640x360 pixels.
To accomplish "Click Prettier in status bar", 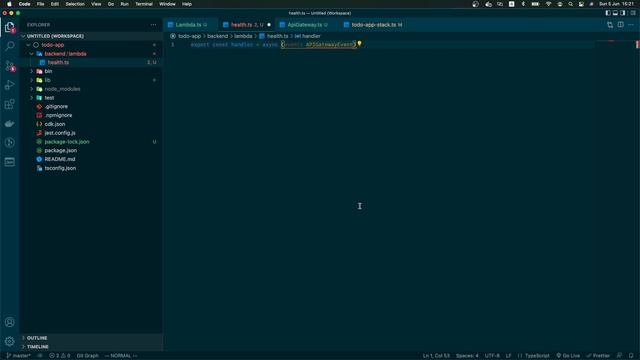I will coord(598,356).
